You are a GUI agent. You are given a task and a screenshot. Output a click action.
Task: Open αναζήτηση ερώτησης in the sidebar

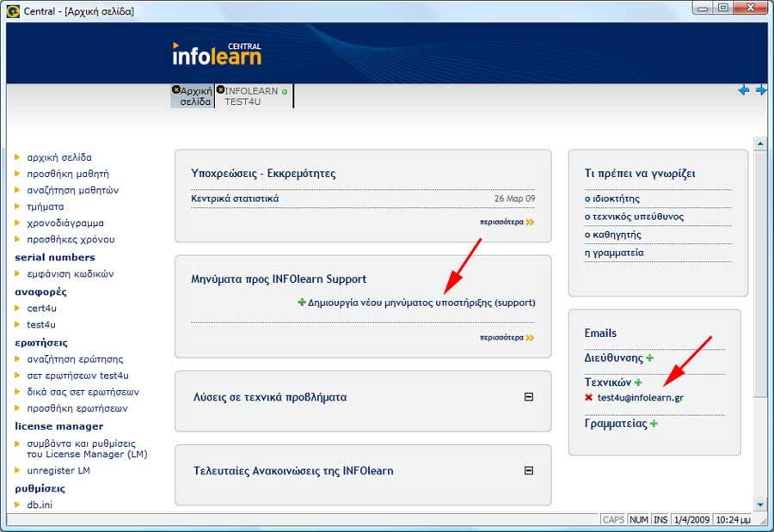tap(75, 359)
